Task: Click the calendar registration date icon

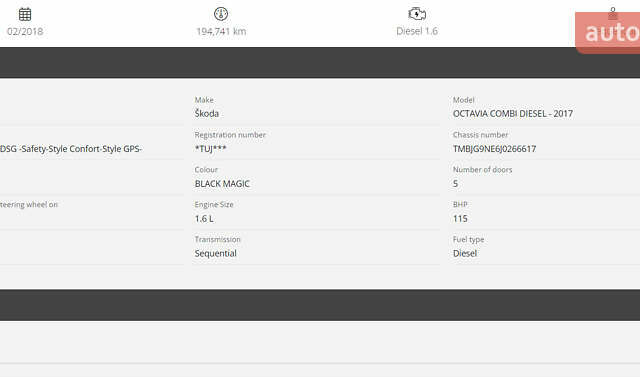Action: pos(25,14)
